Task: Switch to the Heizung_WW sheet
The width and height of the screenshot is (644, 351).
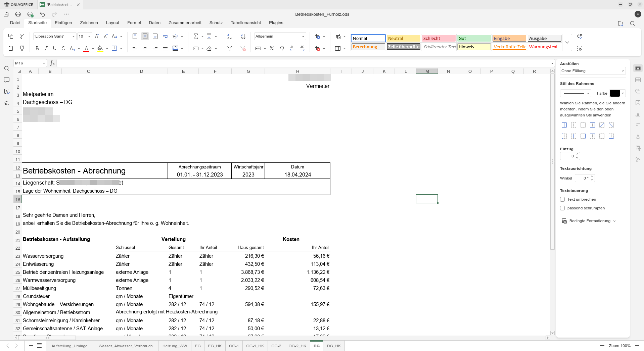Action: coord(175,346)
